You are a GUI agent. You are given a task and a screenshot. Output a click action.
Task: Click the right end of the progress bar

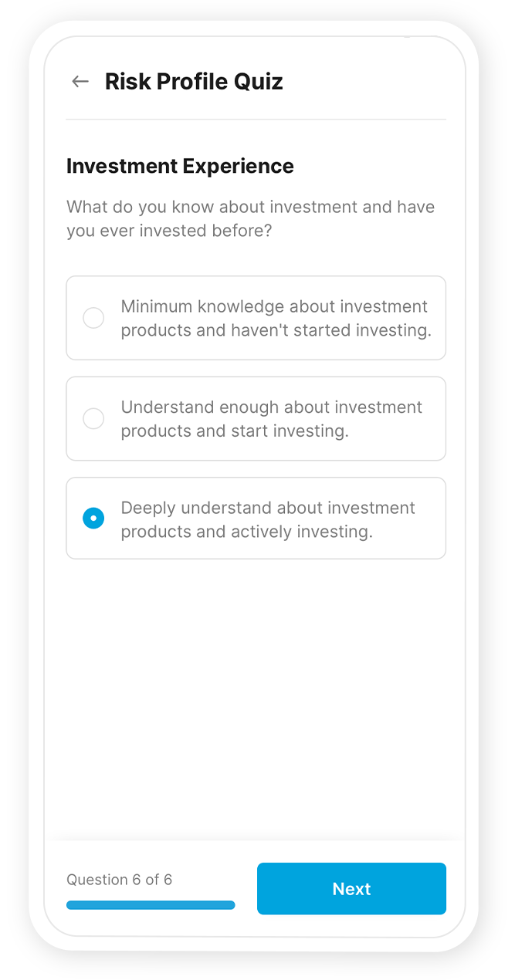click(x=231, y=905)
